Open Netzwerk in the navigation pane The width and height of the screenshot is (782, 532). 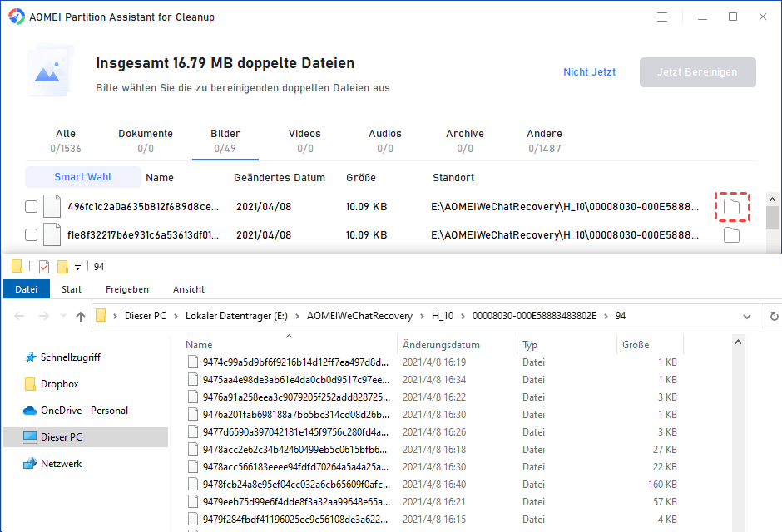tap(61, 464)
